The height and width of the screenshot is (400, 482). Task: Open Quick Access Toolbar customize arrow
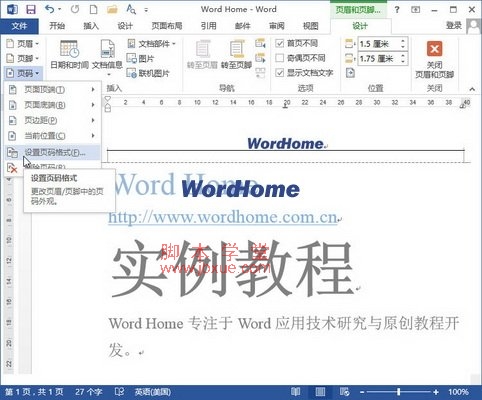146,10
